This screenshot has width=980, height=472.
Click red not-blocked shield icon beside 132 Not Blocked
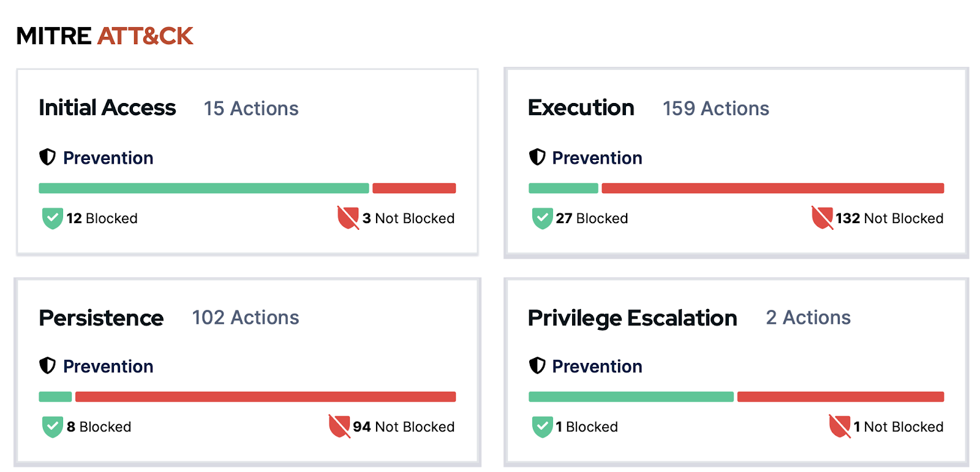[x=822, y=218]
